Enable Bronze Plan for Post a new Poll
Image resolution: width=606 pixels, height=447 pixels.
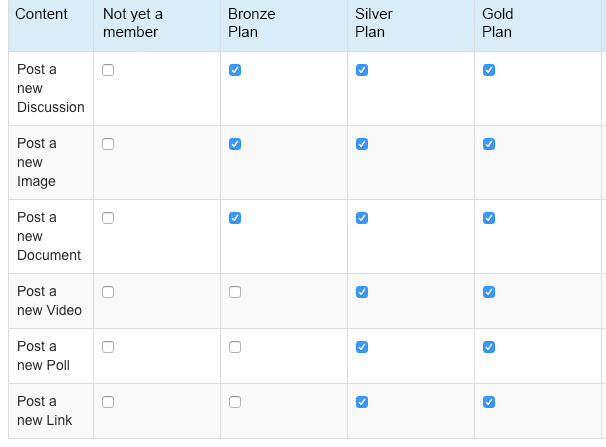pyautogui.click(x=235, y=347)
